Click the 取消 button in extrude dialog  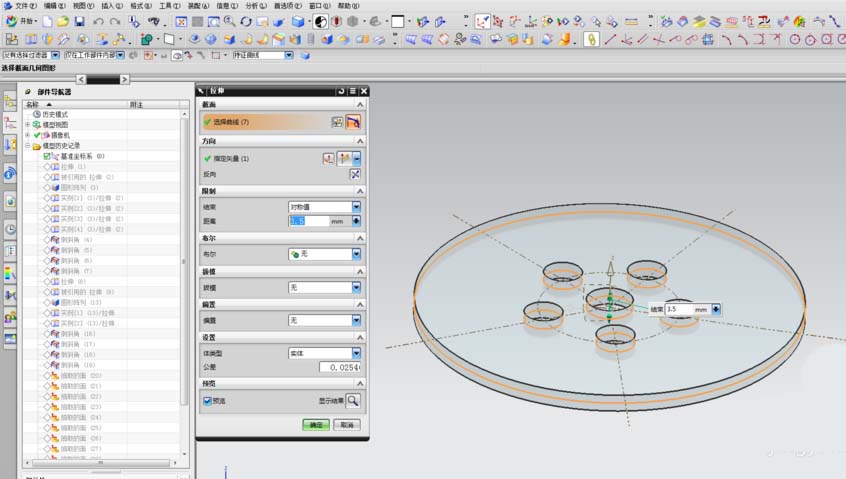point(346,425)
